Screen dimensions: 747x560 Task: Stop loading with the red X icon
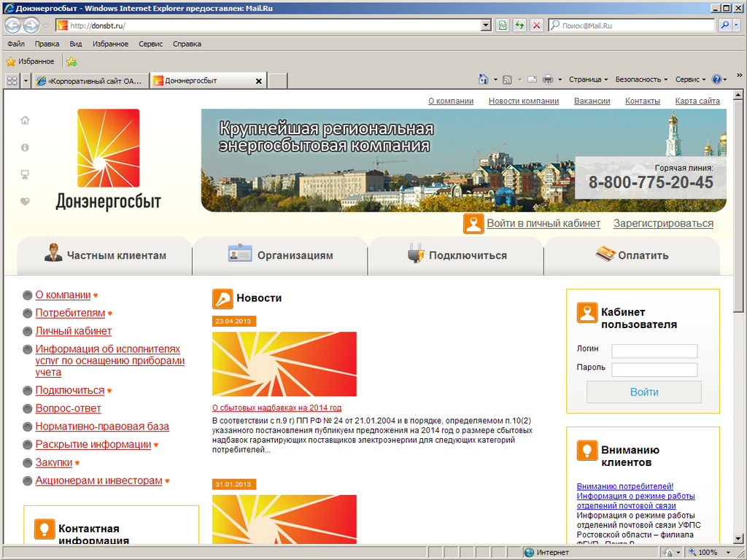(x=536, y=26)
